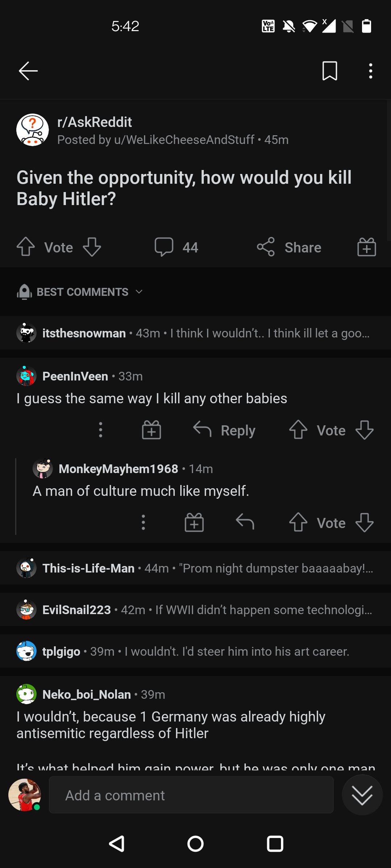This screenshot has height=868, width=391.
Task: Open r/AskReddit subreddit page
Action: [x=94, y=122]
